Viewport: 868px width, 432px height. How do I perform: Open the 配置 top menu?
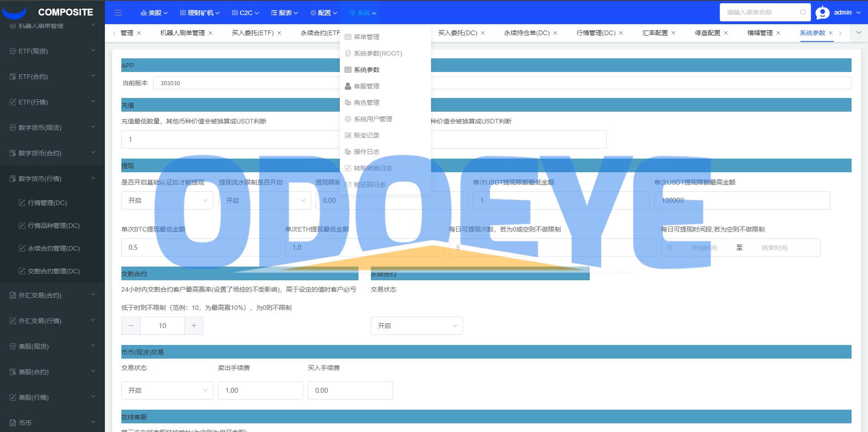[324, 13]
